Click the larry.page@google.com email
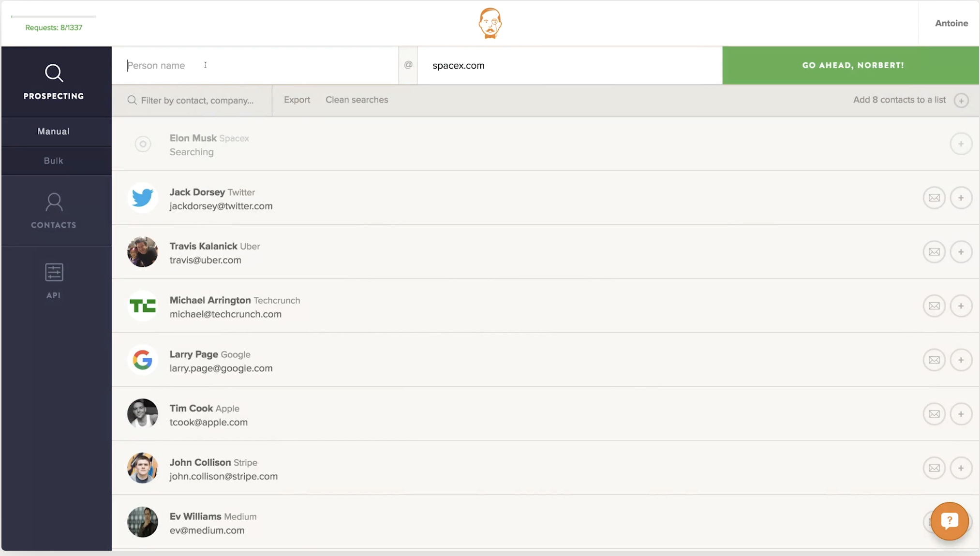Viewport: 980px width, 556px height. (221, 368)
